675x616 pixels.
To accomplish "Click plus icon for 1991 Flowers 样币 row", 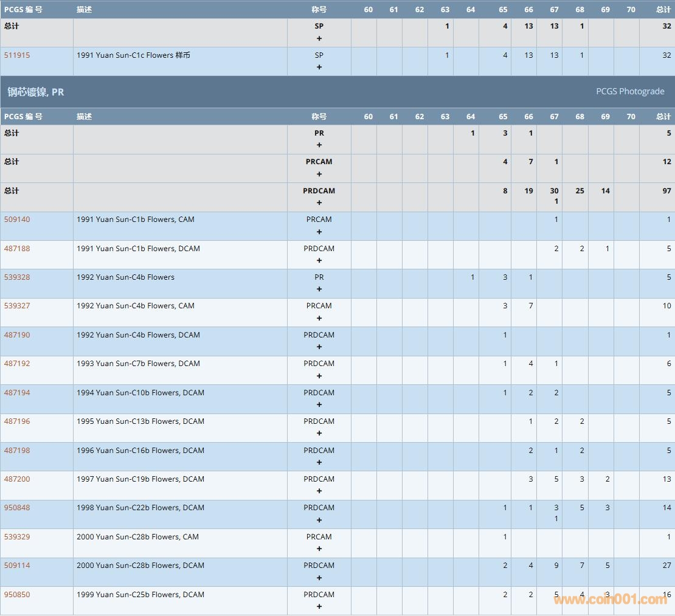I will click(319, 67).
